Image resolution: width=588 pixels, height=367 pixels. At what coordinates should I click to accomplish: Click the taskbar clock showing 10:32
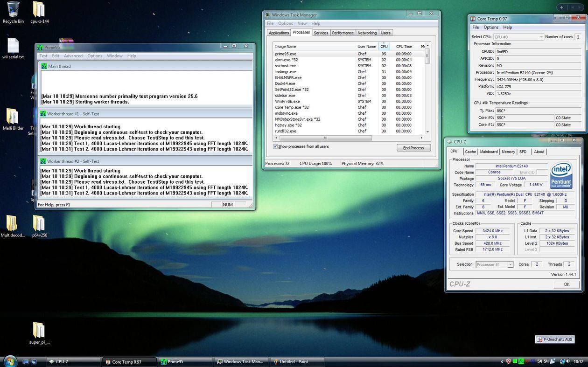point(578,361)
